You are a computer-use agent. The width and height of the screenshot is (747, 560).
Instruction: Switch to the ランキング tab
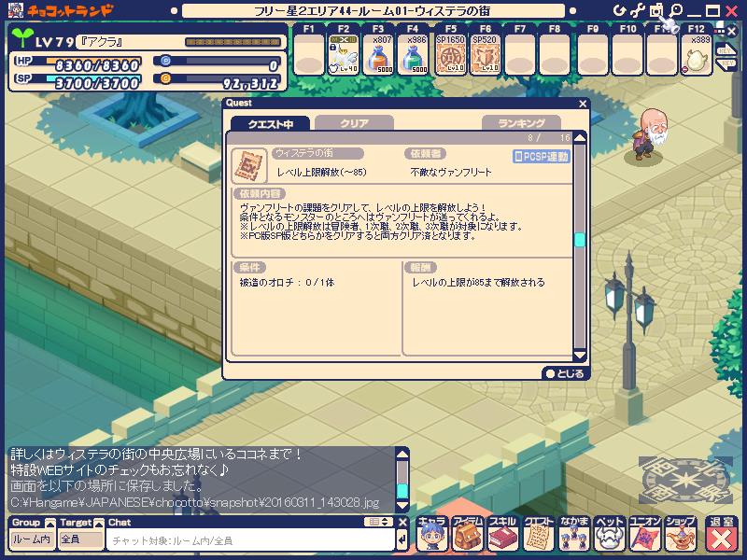tap(521, 123)
